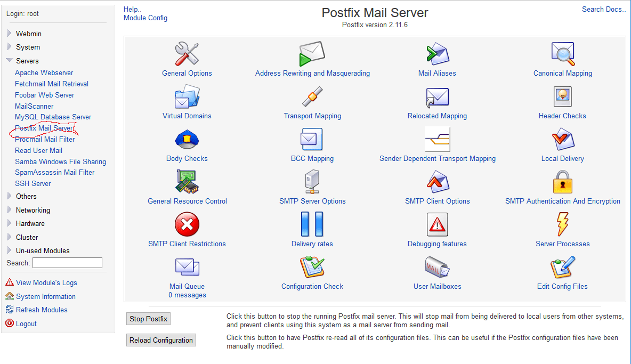This screenshot has width=631, height=364.
Task: Click the Debugging features text label
Action: click(437, 244)
